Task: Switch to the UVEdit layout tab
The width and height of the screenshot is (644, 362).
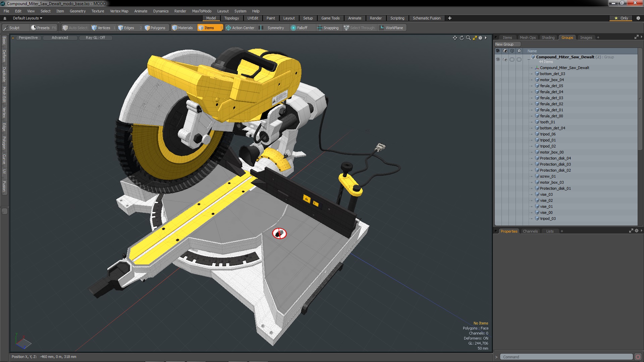Action: [253, 18]
